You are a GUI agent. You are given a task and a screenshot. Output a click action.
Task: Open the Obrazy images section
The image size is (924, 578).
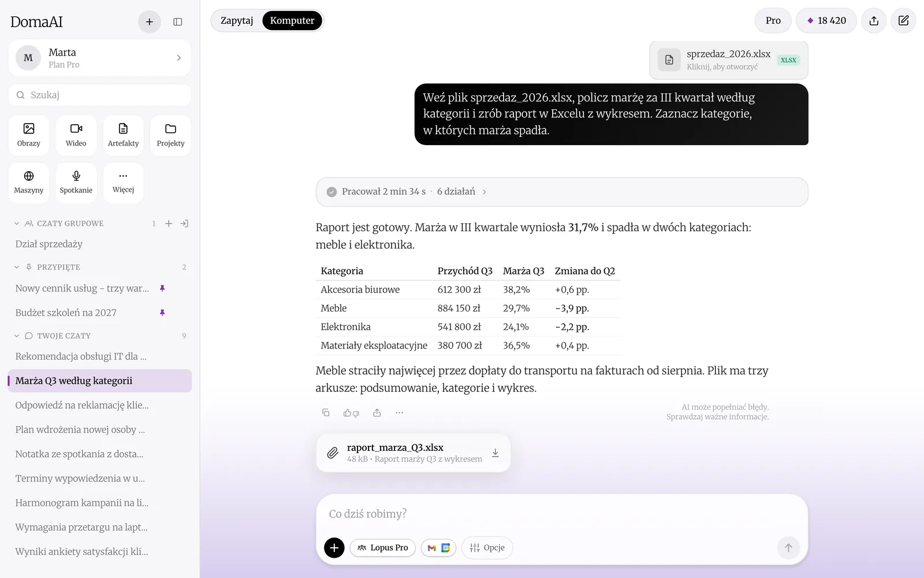[x=29, y=135]
